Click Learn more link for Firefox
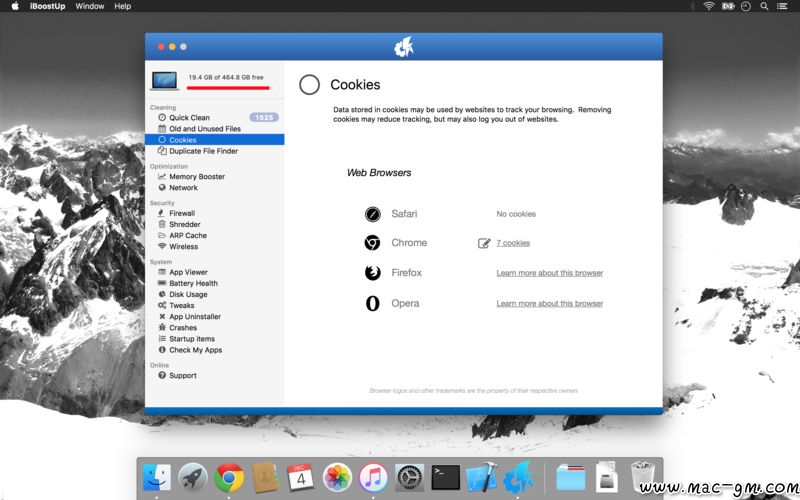The width and height of the screenshot is (800, 500). click(x=549, y=273)
